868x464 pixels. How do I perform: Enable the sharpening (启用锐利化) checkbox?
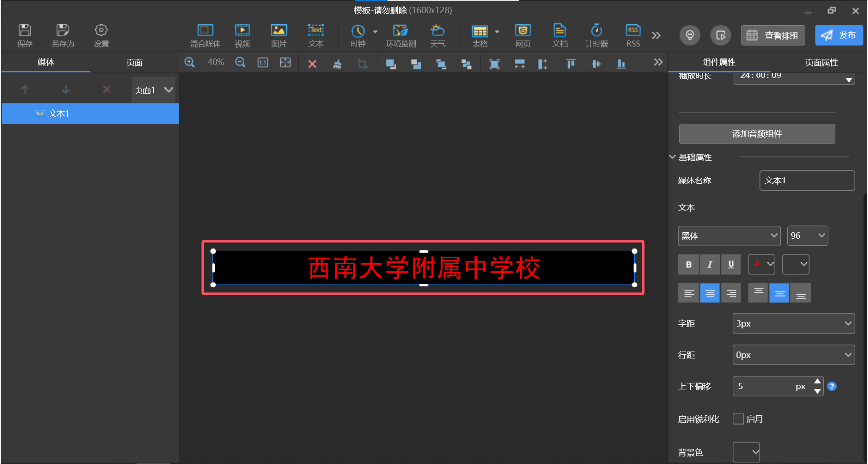click(738, 419)
